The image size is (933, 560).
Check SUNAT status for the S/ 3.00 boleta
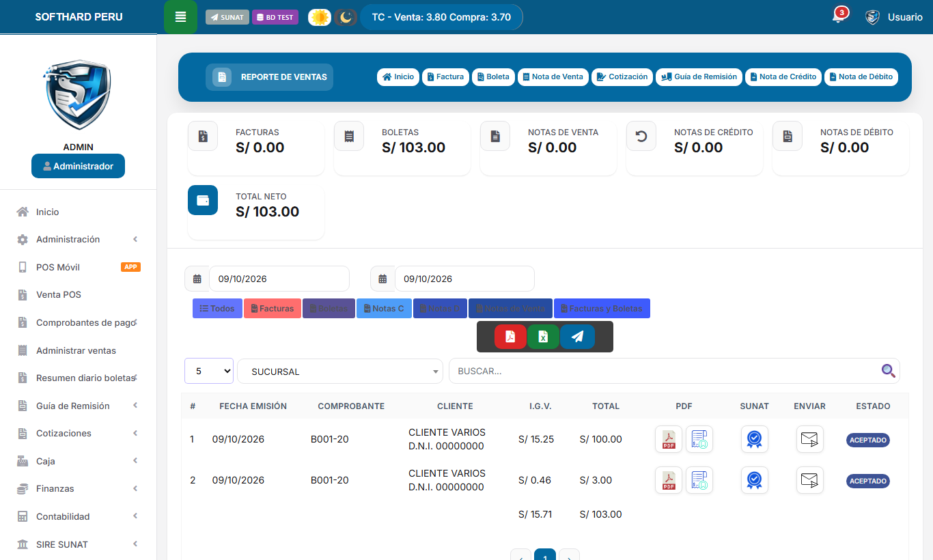click(x=755, y=480)
